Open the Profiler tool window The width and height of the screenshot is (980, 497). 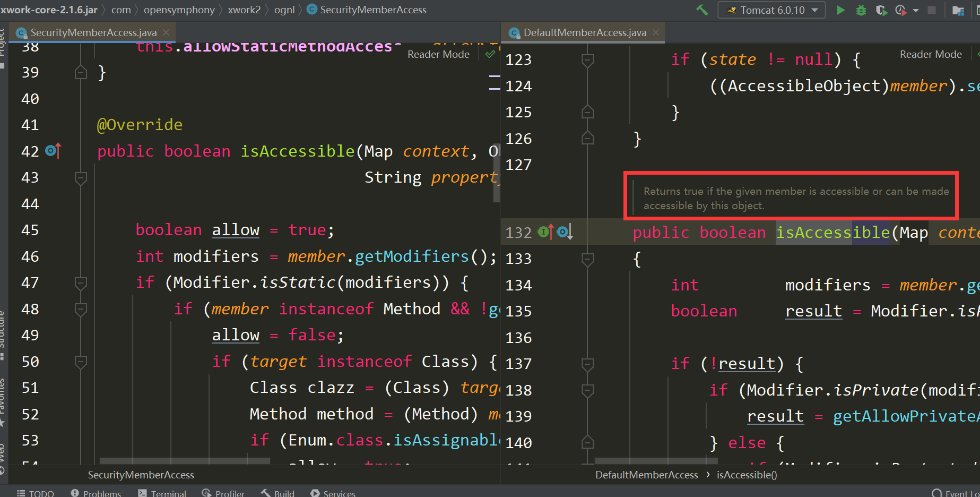pos(223,493)
